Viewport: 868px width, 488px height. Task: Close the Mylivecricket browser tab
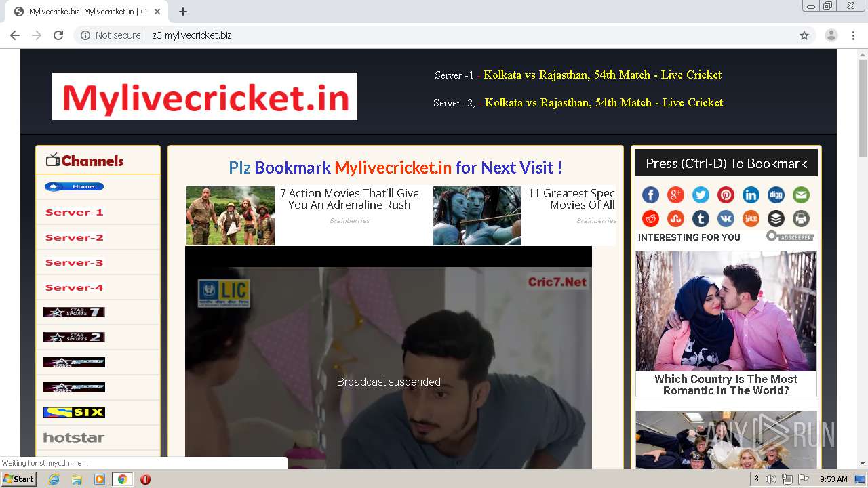pos(158,12)
